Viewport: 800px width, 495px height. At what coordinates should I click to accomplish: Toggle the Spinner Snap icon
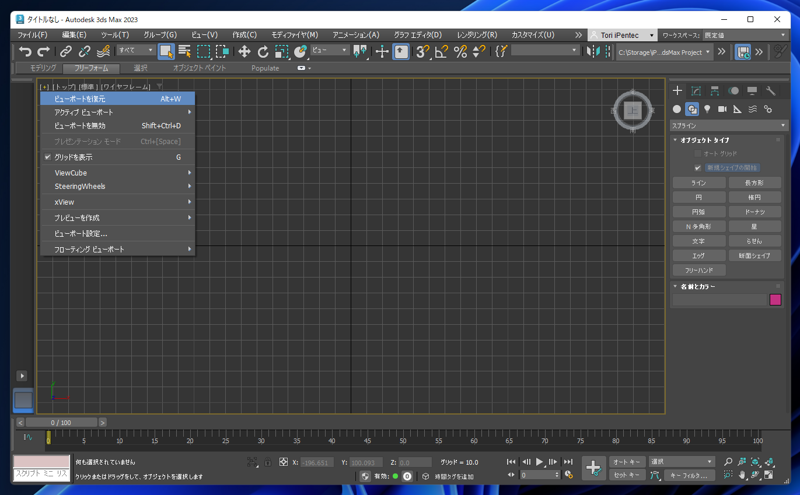(479, 52)
